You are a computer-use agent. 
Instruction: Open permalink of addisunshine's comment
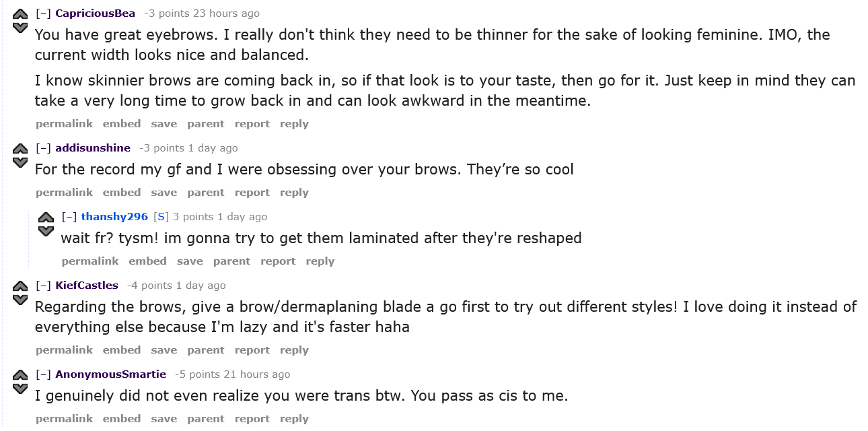[65, 193]
